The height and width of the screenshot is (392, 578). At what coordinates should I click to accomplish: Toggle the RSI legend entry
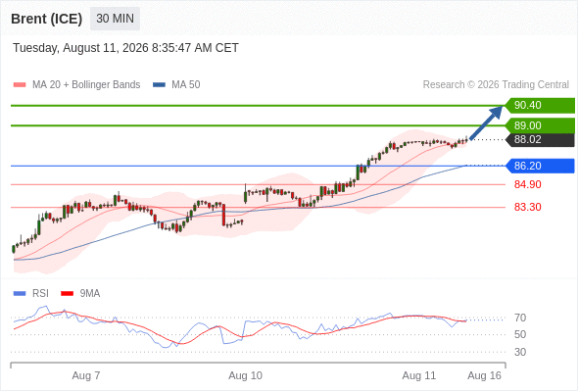(x=31, y=294)
